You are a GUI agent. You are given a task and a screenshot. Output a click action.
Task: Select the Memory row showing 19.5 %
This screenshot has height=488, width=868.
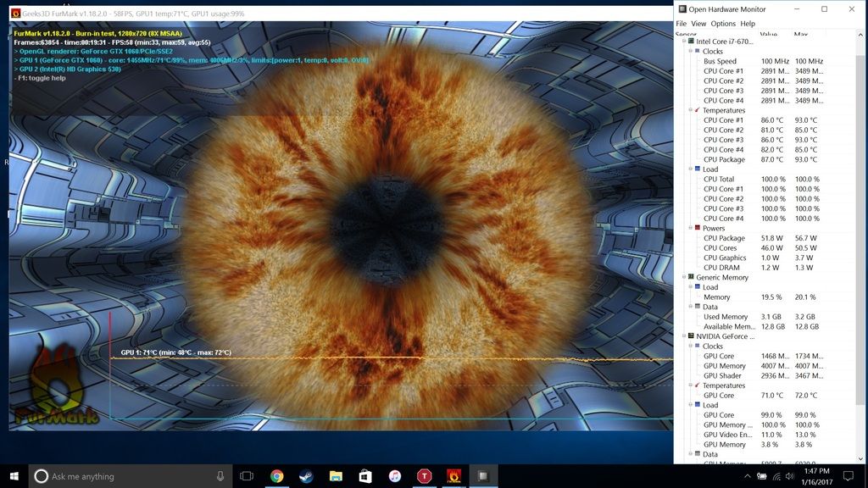(x=765, y=297)
